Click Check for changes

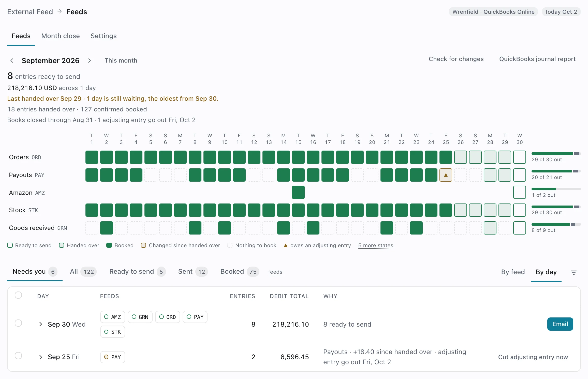456,59
